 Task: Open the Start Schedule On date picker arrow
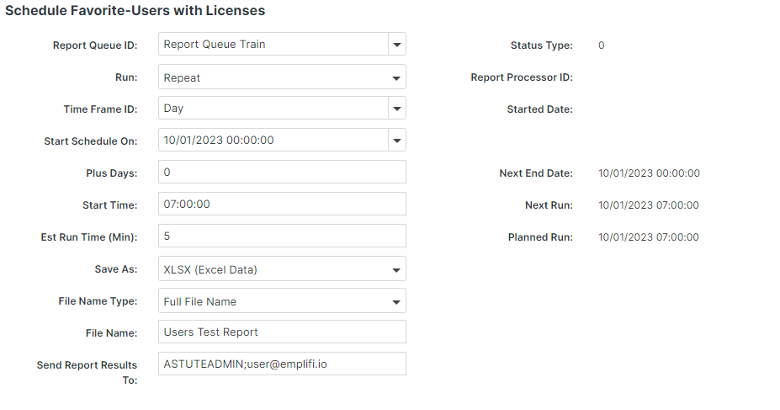click(x=397, y=141)
